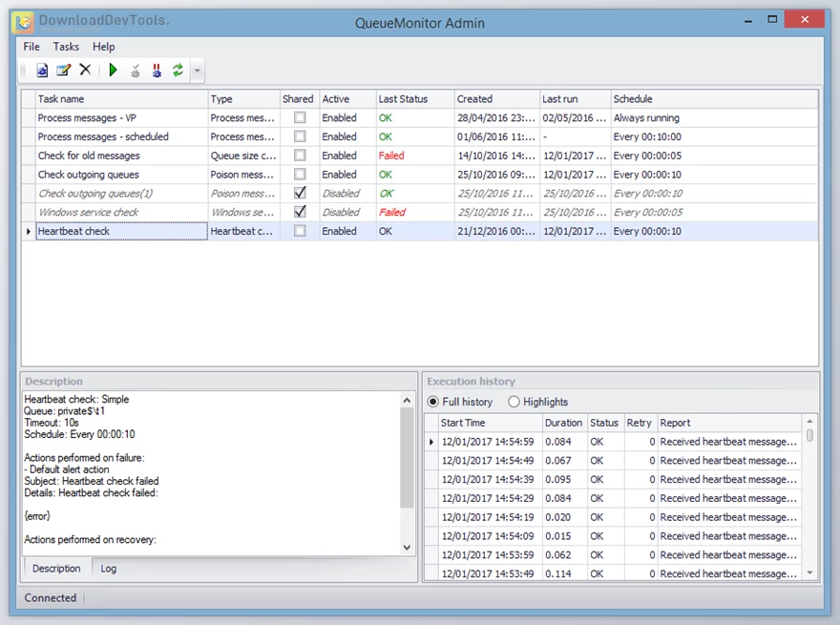Click the row indicator arrow beside Heartbeat check
The width and height of the screenshot is (840, 625).
click(x=29, y=231)
